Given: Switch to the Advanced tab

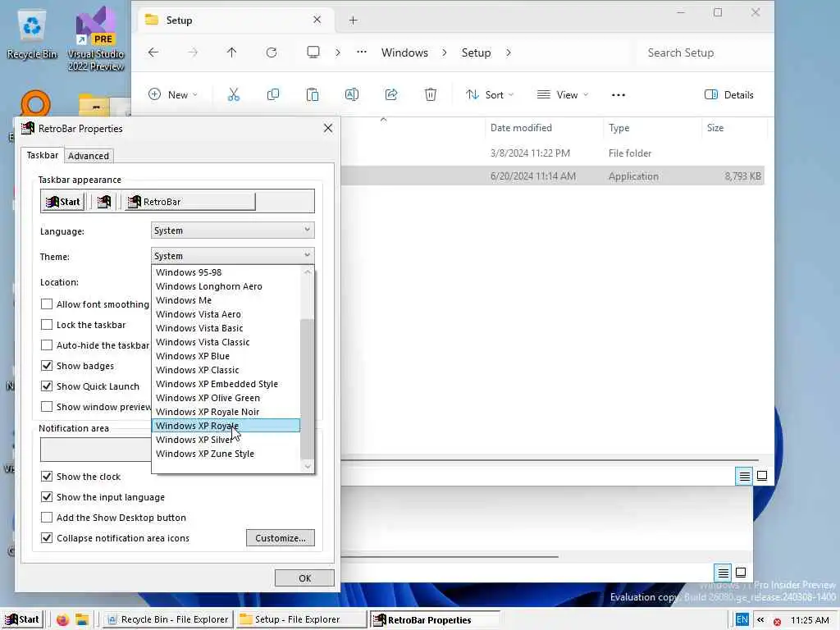Looking at the screenshot, I should click(x=89, y=156).
